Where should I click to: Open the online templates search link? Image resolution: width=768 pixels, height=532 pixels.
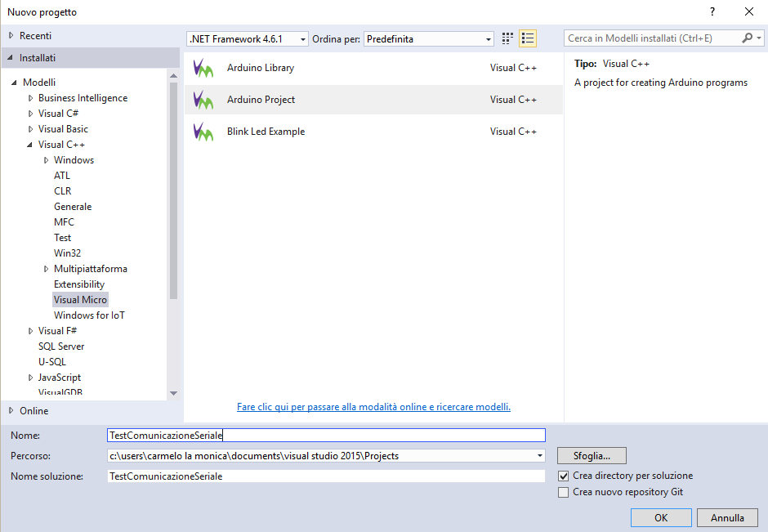coord(373,407)
